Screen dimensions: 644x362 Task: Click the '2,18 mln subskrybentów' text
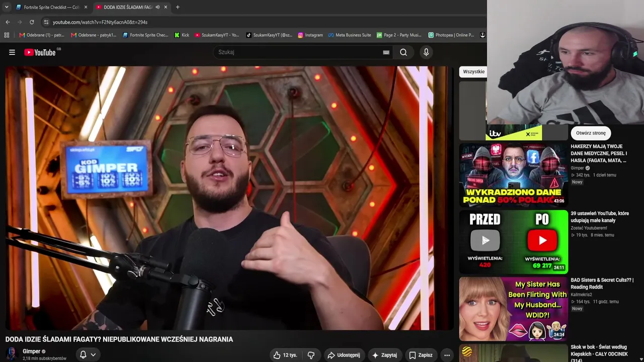(x=44, y=358)
